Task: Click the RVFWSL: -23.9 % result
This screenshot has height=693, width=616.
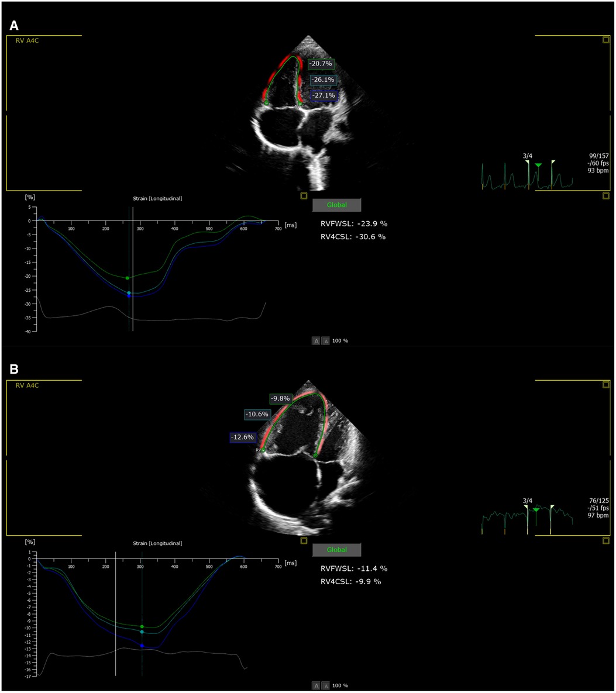Action: coord(354,223)
